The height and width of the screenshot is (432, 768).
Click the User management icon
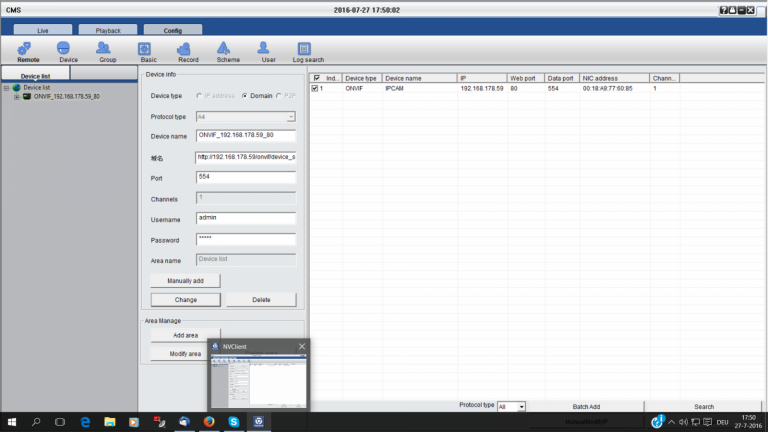(268, 49)
